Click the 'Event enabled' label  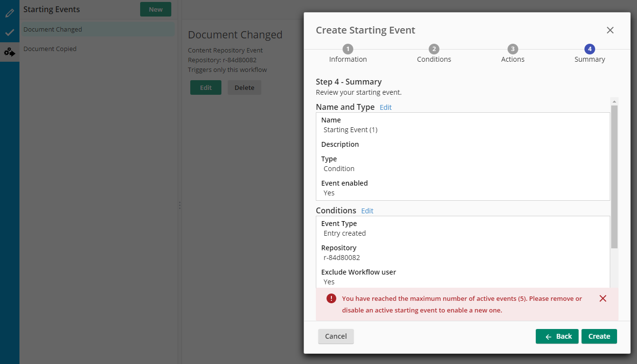click(x=345, y=183)
